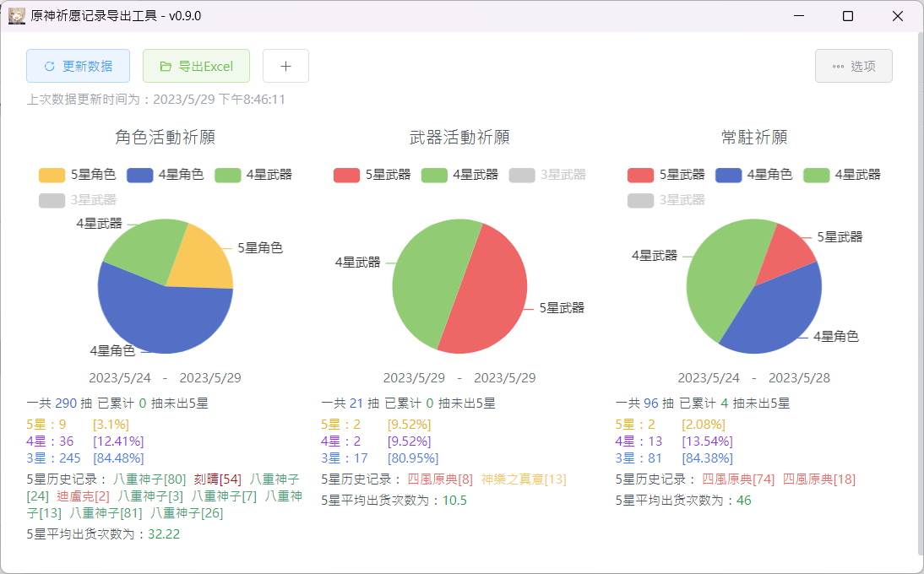Toggle 4星武器 legend in 角色活動祈願 chart
This screenshot has width=924, height=574.
[x=253, y=175]
